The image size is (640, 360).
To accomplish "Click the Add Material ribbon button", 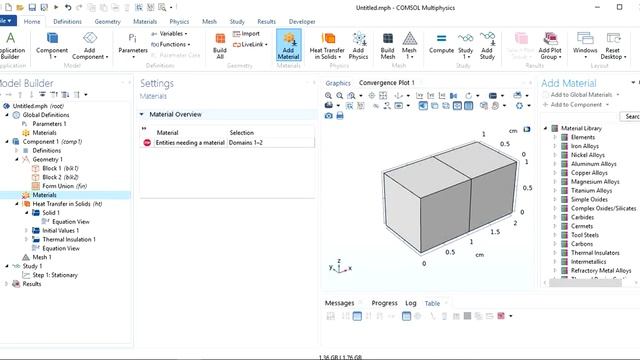I will (289, 45).
